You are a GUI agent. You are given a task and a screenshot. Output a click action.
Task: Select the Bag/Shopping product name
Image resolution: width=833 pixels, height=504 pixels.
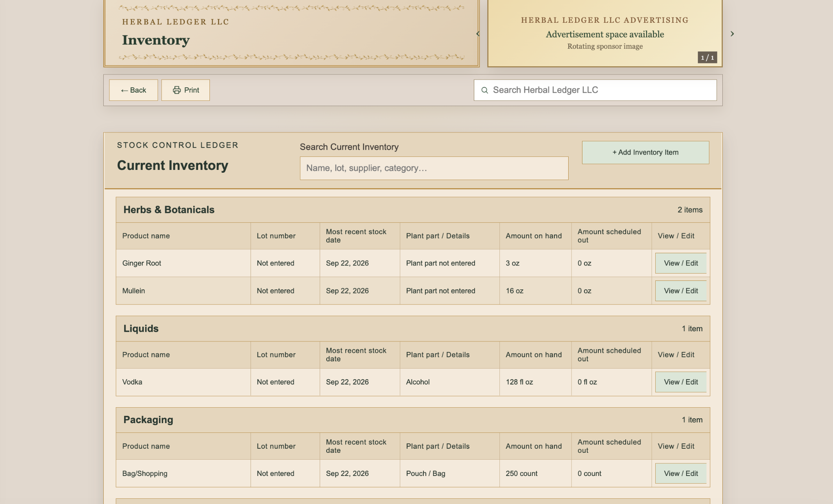coord(145,473)
